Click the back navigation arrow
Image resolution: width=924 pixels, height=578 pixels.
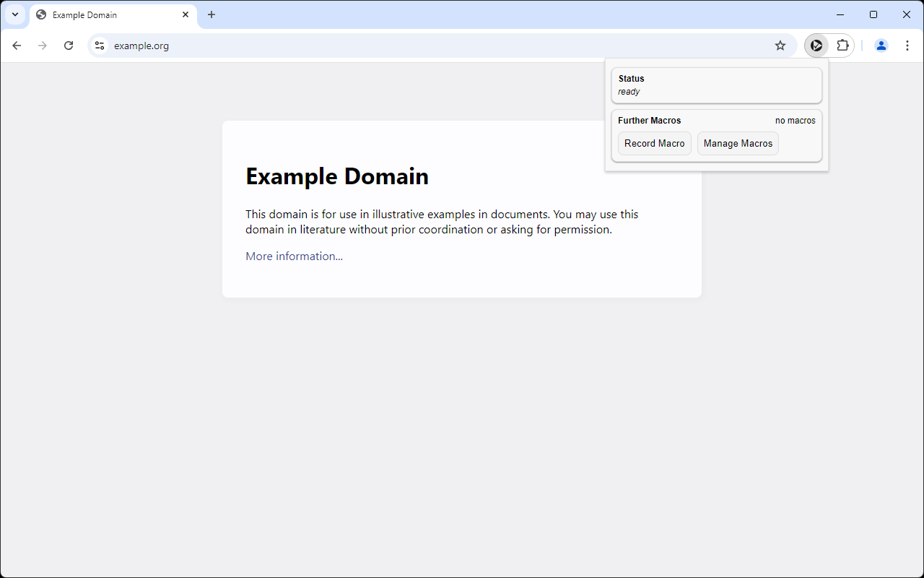point(17,45)
